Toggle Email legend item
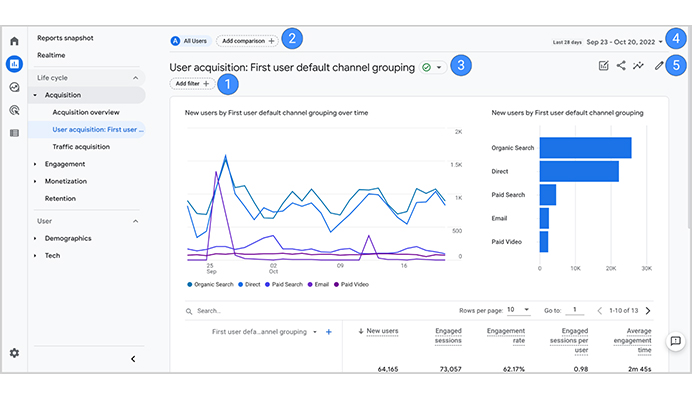 (x=318, y=284)
